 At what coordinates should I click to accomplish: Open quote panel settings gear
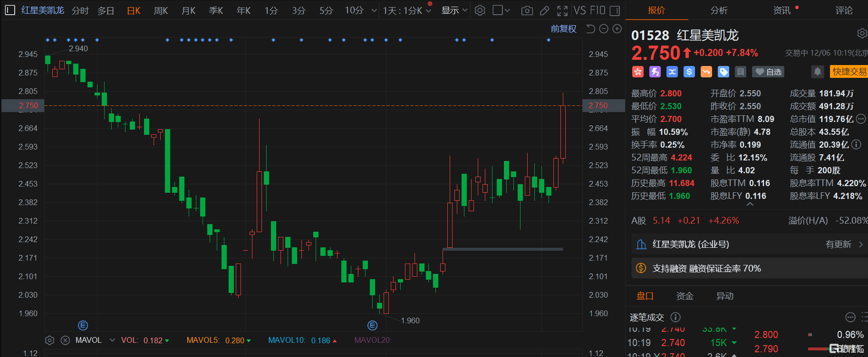coord(862,33)
